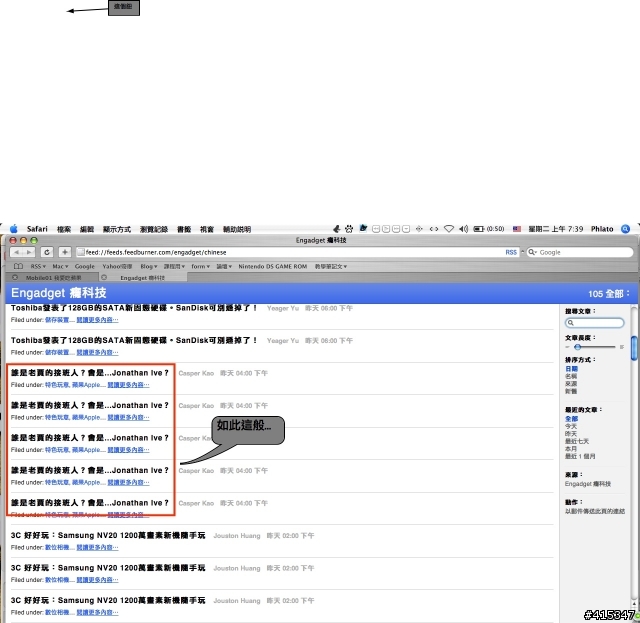Screen dimensions: 640x623
Task: Click the 搜尋文章 sidebar search field
Action: [x=594, y=323]
